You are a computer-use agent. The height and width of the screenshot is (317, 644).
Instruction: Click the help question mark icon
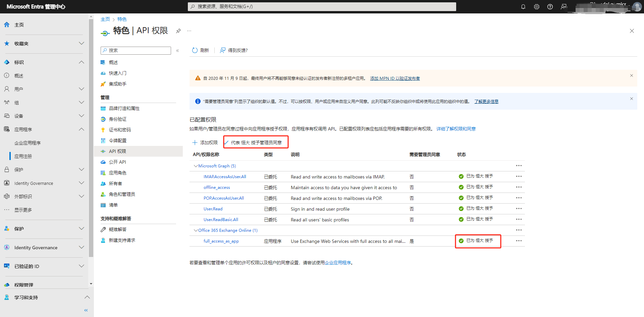coord(550,7)
